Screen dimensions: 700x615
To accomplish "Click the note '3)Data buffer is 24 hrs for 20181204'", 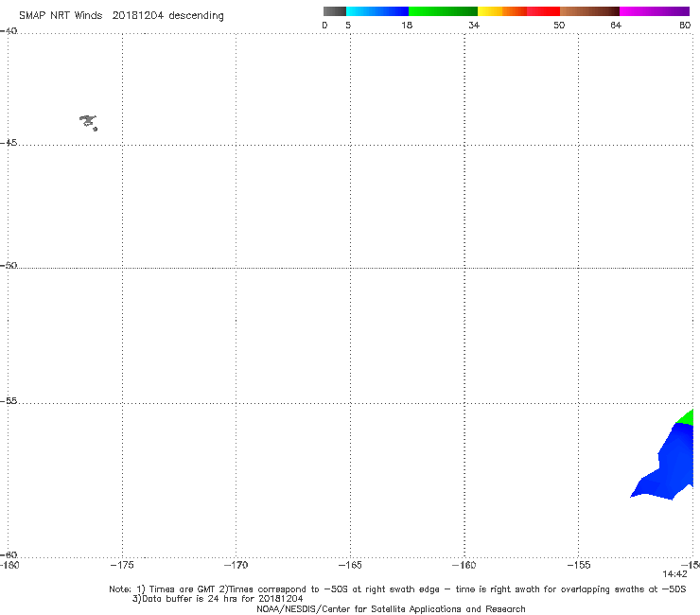I will (x=218, y=599).
